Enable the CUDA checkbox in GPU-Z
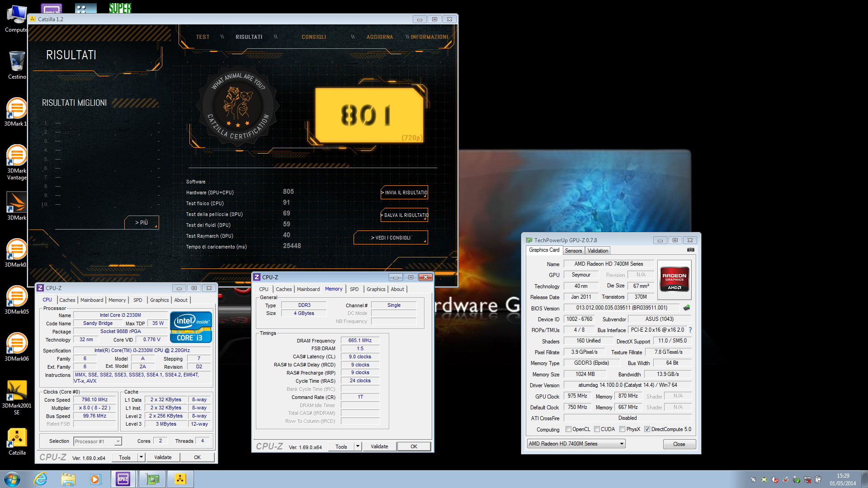The image size is (868, 488). pos(597,429)
